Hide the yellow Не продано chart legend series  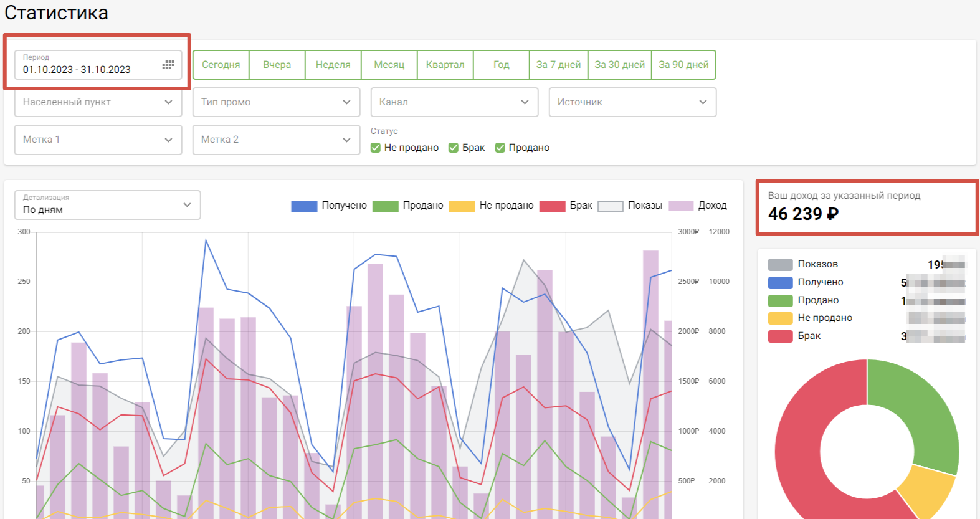pyautogui.click(x=462, y=206)
